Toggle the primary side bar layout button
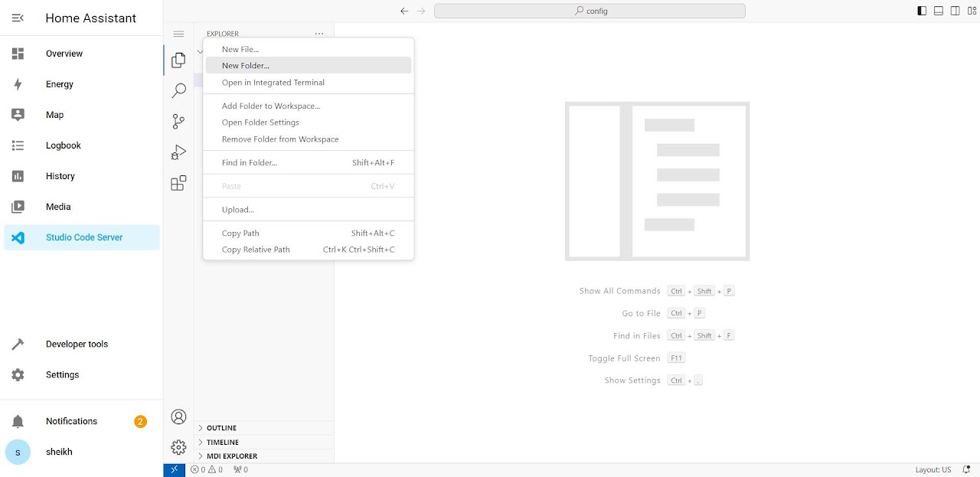 921,11
